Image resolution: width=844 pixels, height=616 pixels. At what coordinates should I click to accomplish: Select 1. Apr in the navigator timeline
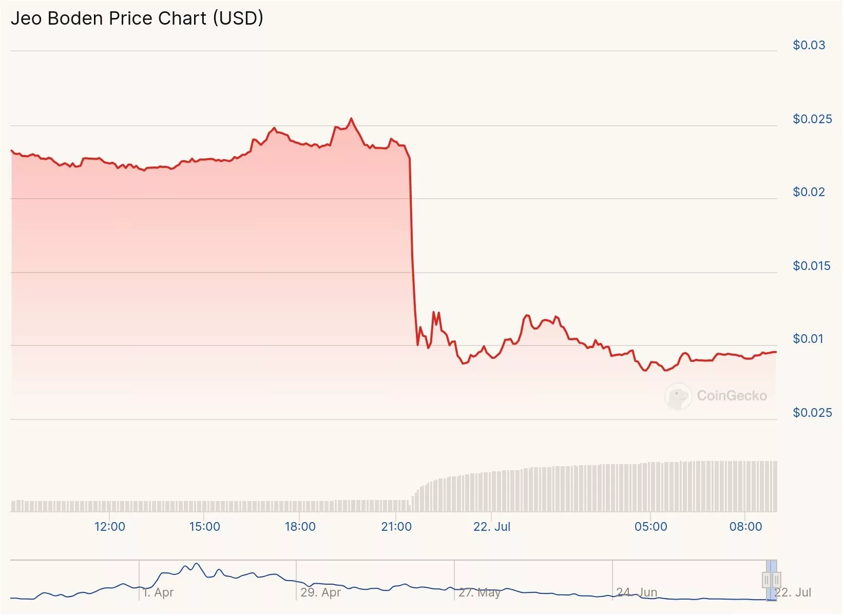click(x=158, y=592)
